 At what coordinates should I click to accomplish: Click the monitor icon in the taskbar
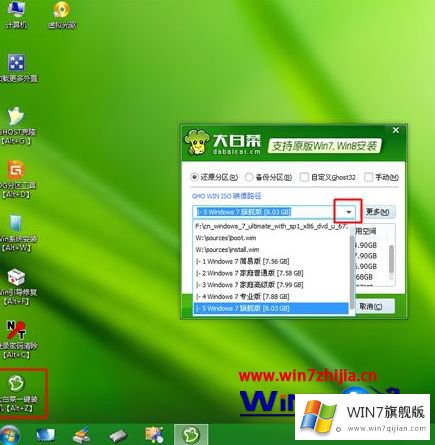(45, 435)
